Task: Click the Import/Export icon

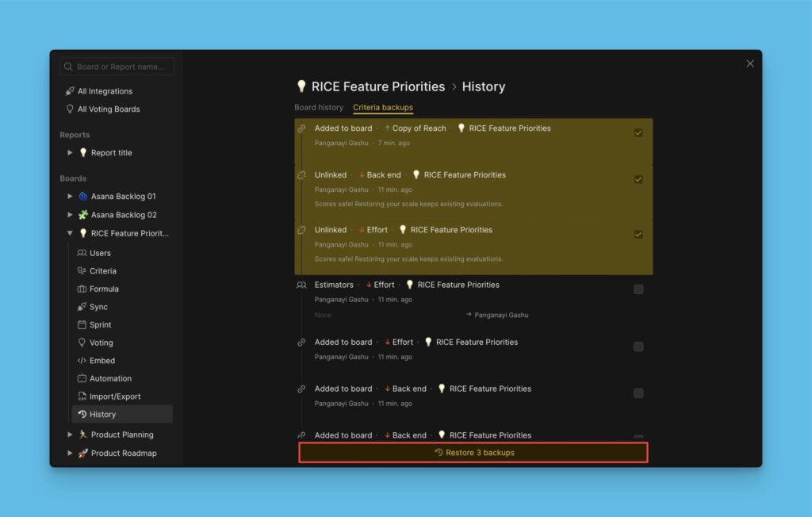Action: click(x=82, y=396)
